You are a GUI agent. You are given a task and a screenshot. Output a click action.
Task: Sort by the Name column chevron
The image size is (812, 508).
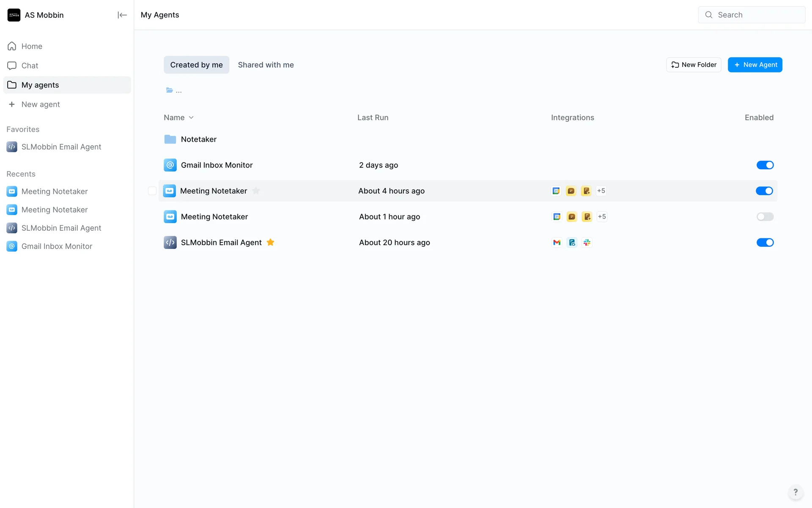191,118
